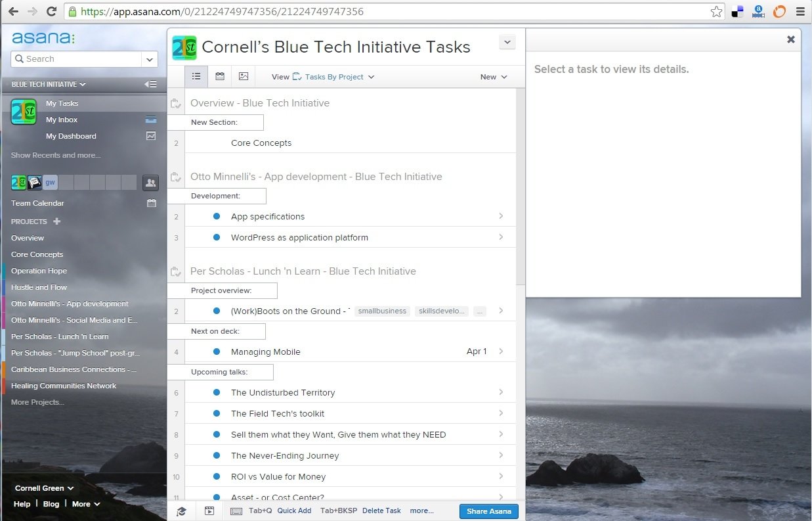The height and width of the screenshot is (521, 812).
Task: Click the browser address bar
Action: (x=387, y=11)
